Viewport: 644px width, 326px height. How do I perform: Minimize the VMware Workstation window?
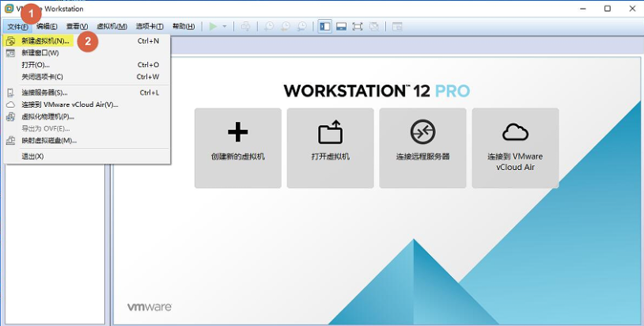[x=583, y=9]
